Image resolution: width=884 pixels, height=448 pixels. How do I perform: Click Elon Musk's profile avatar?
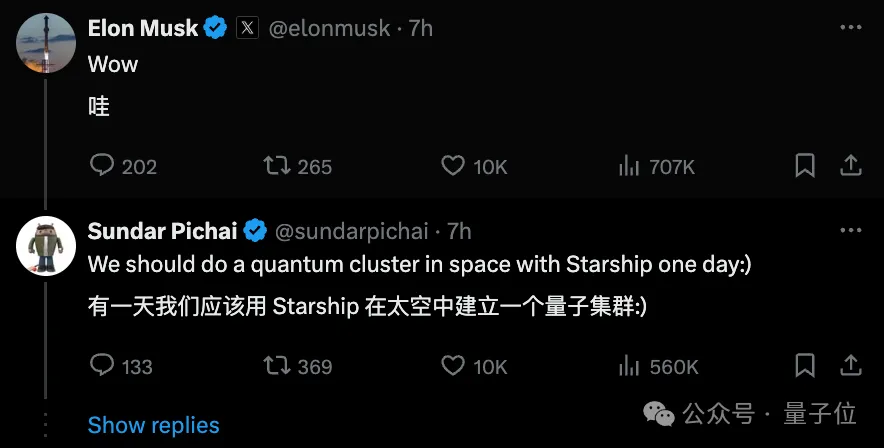click(46, 44)
